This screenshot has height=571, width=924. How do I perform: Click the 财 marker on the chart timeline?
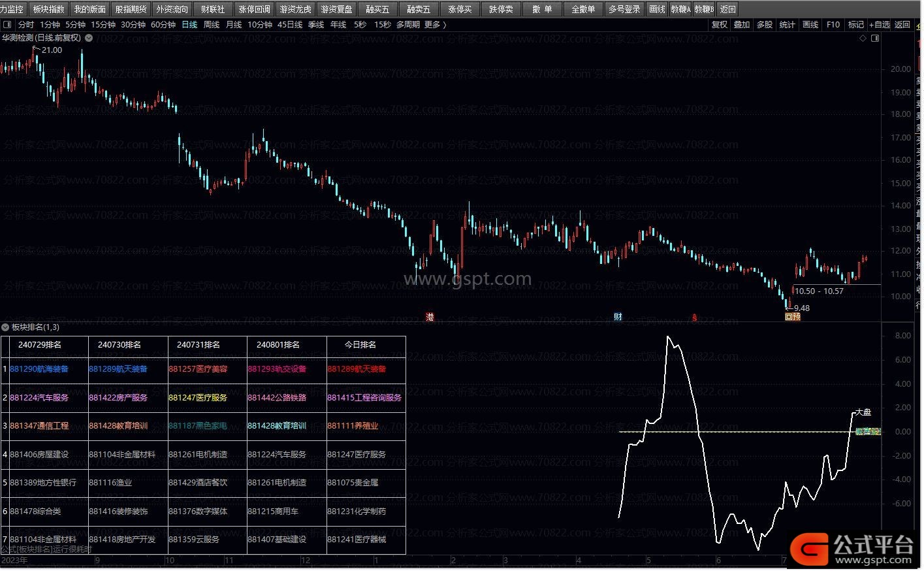618,317
